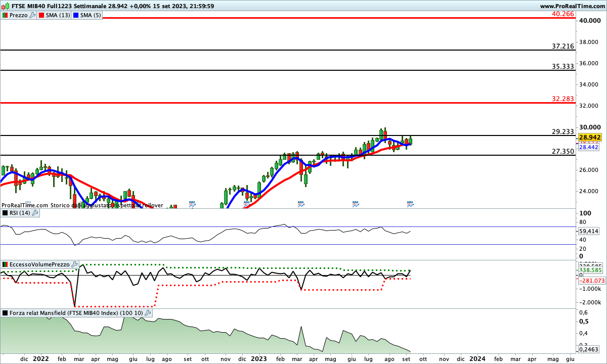
Task: Click the 59,414 RSI value tag
Action: [589, 231]
